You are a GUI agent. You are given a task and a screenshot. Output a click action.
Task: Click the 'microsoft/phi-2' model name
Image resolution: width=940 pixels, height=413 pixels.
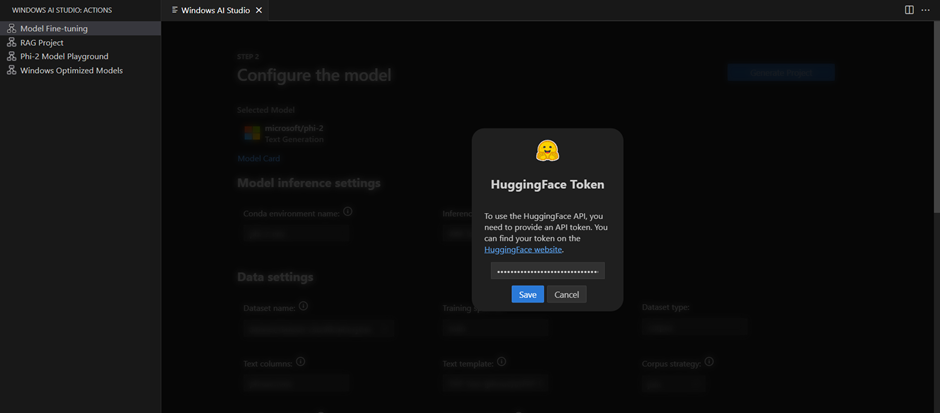click(294, 128)
